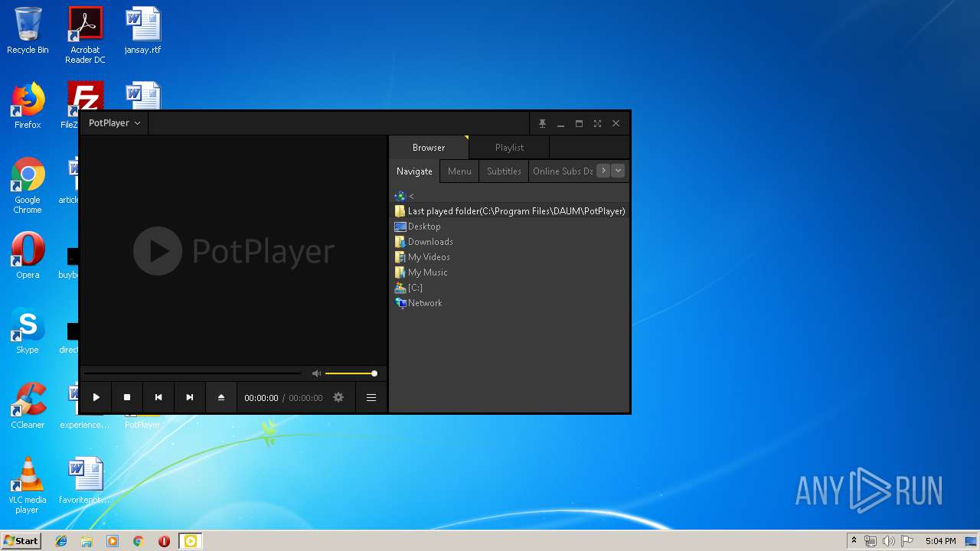
Task: Open the Menu sub-tab
Action: [459, 171]
